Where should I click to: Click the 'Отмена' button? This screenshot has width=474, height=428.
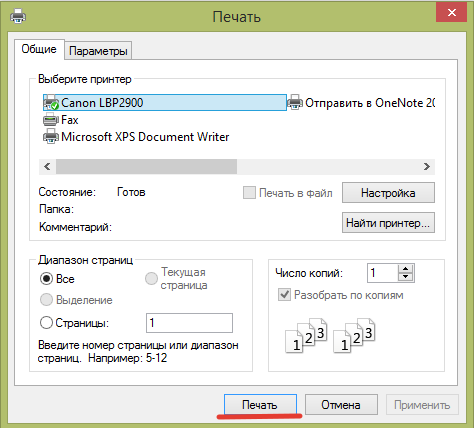tap(341, 405)
